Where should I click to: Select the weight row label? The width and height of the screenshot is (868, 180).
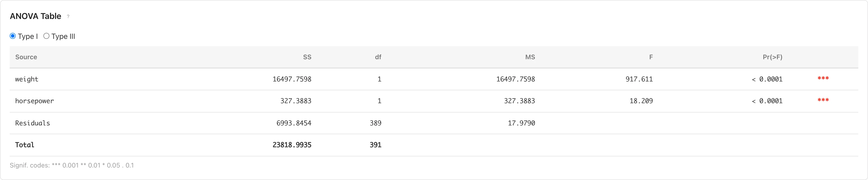coord(27,79)
